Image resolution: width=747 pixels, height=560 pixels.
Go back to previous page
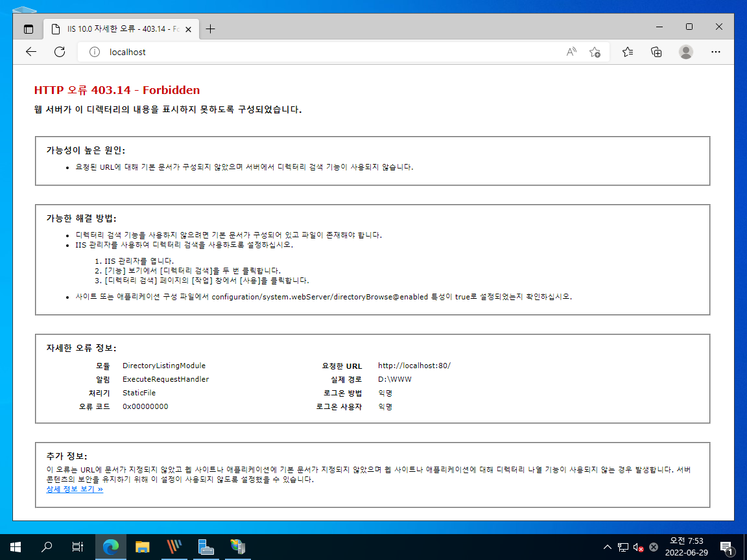tap(31, 52)
